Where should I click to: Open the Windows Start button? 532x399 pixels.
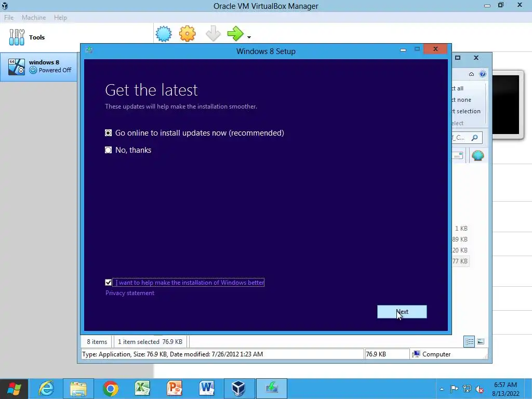pos(14,389)
